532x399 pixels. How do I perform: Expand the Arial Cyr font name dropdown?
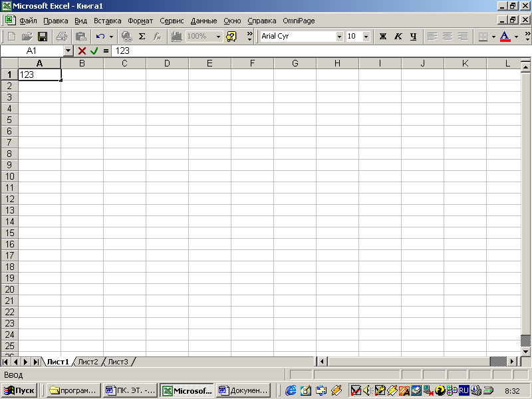tap(339, 37)
